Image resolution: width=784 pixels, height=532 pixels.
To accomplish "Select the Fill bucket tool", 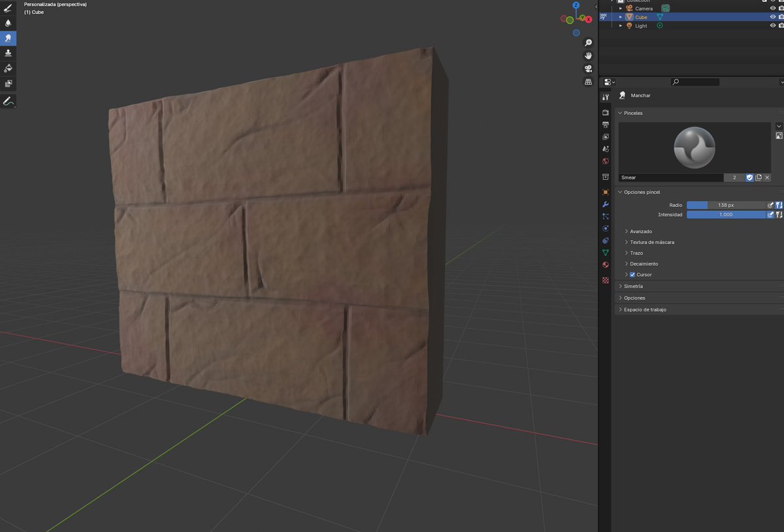I will coord(8,68).
